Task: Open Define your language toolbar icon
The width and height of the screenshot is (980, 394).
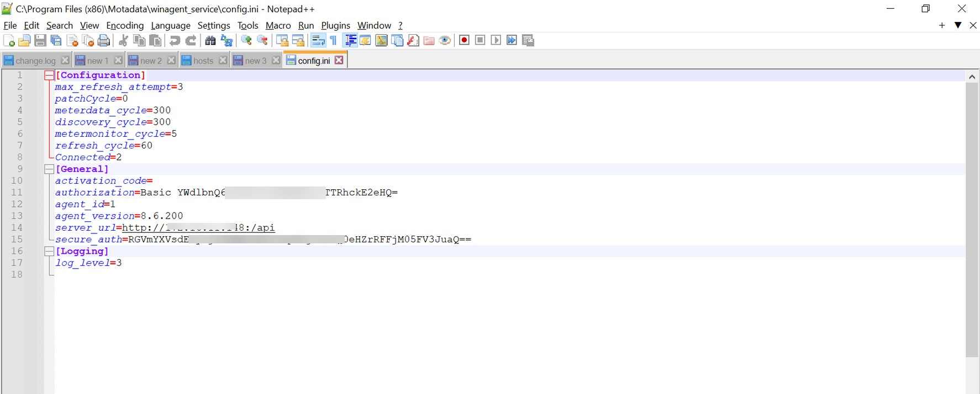Action: point(365,40)
